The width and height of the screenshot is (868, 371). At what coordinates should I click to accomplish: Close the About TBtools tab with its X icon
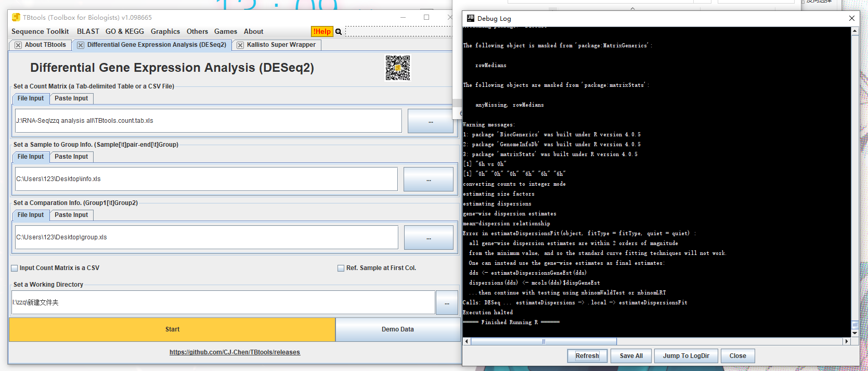18,45
